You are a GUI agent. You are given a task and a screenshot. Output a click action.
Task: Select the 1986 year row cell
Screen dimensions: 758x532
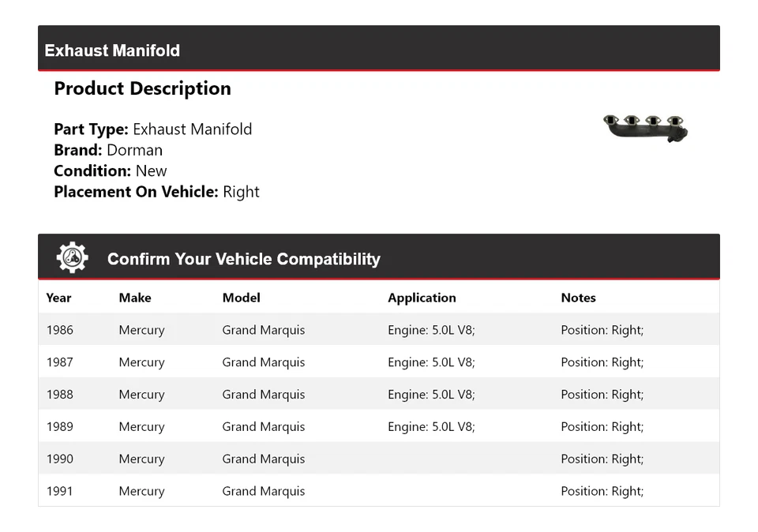pyautogui.click(x=60, y=330)
